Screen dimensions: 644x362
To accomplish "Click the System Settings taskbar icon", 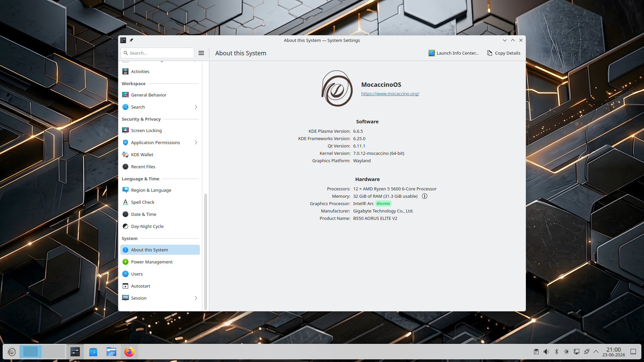I will click(x=75, y=352).
